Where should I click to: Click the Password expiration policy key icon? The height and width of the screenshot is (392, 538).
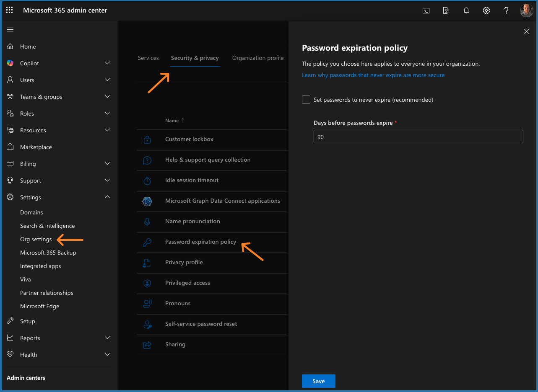pos(147,242)
